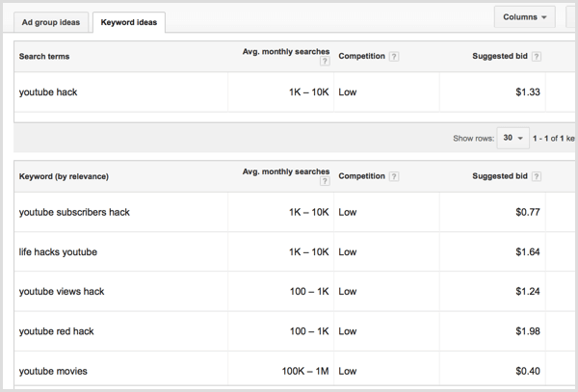
Task: Click help icon under Avg. monthly searches in Keyword table
Action: [x=325, y=181]
